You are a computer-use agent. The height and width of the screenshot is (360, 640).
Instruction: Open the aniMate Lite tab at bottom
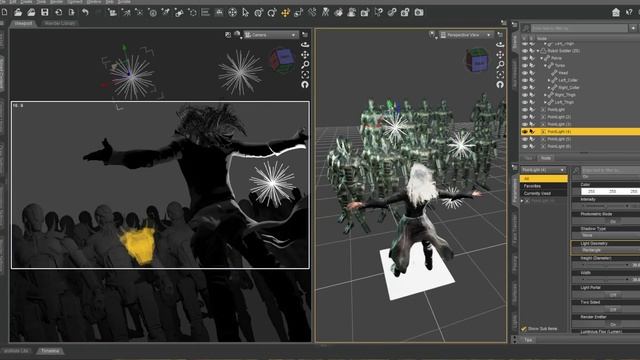16,351
